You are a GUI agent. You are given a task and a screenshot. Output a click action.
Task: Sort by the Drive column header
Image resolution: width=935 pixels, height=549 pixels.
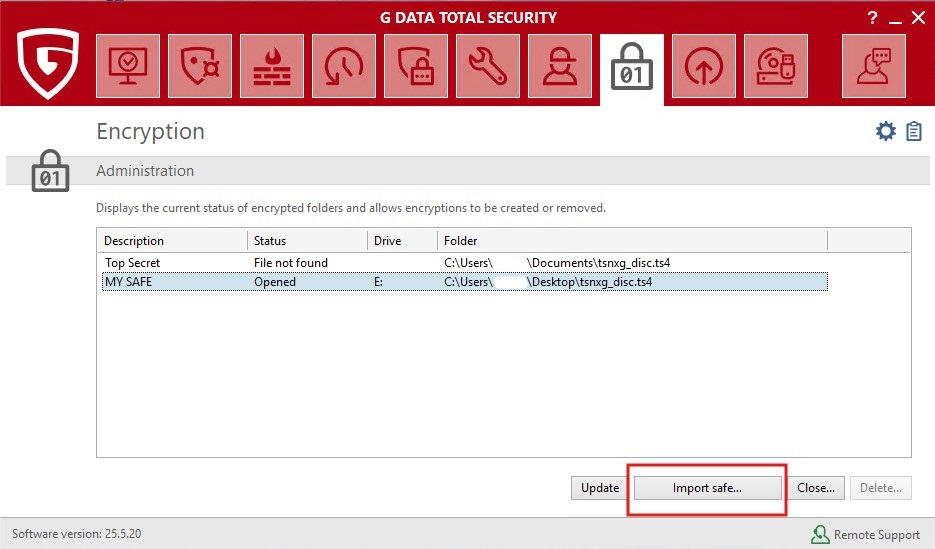click(x=403, y=241)
